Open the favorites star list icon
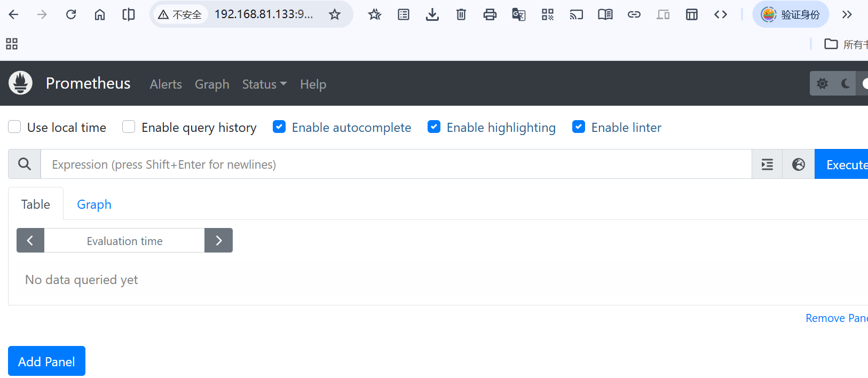The image size is (868, 378). [375, 14]
